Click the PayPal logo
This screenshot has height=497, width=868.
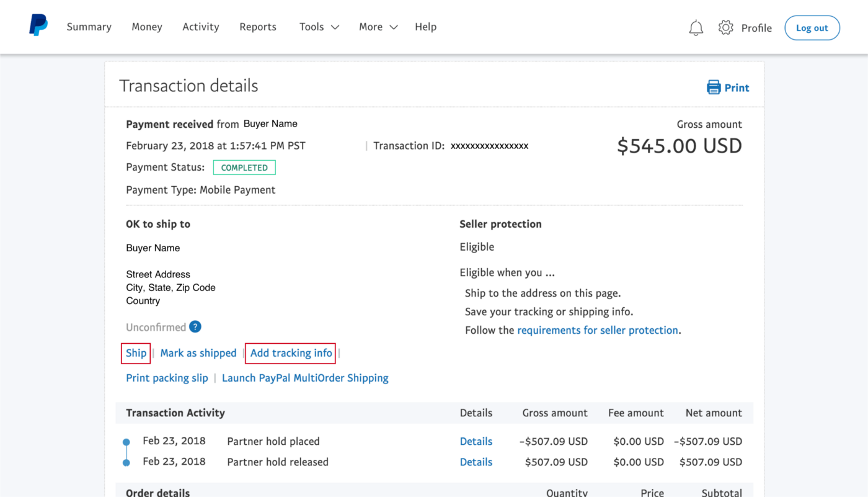(38, 25)
